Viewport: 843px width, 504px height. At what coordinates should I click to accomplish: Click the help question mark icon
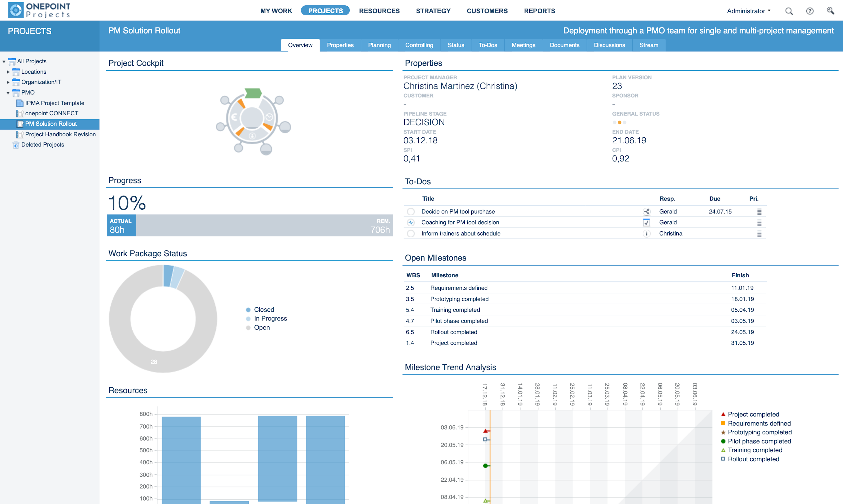pos(810,11)
